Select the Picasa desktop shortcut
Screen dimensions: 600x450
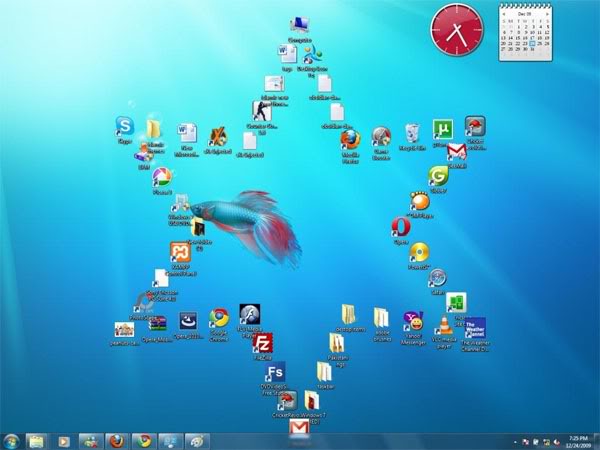point(162,178)
